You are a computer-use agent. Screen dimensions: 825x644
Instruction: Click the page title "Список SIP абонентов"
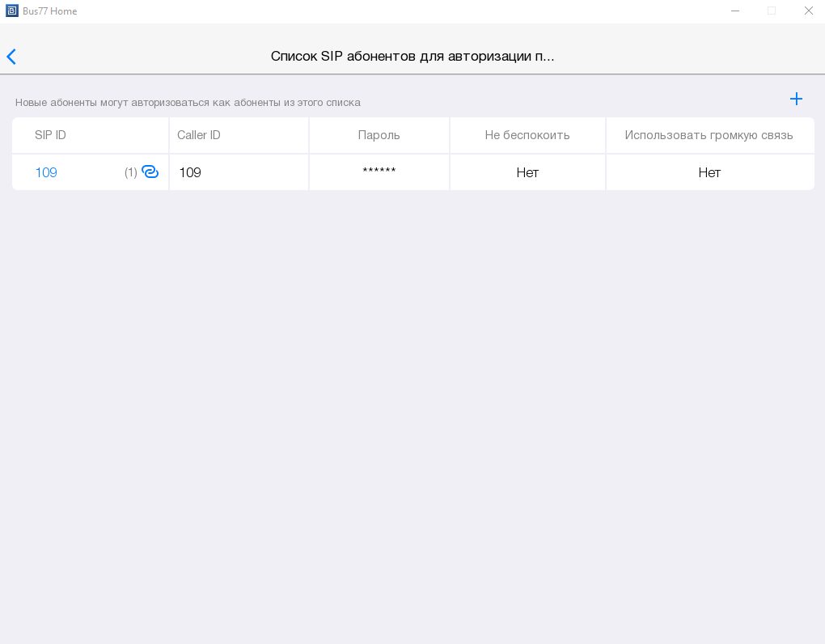tap(412, 57)
